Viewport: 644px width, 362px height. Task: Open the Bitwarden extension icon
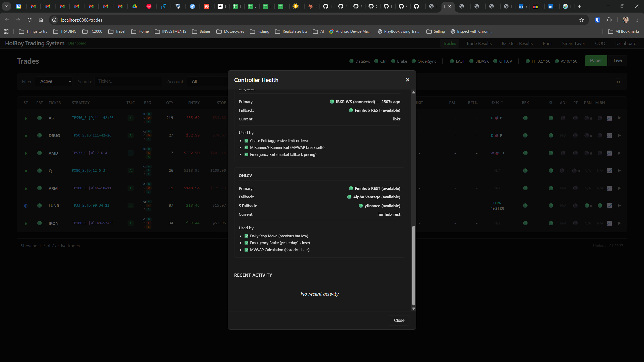click(x=598, y=20)
